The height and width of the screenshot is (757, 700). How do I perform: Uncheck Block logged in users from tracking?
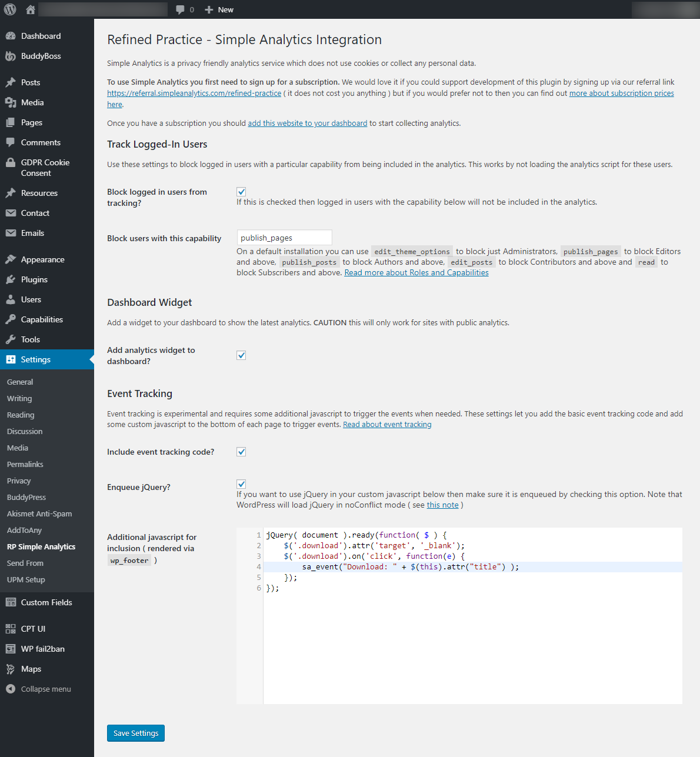(241, 192)
